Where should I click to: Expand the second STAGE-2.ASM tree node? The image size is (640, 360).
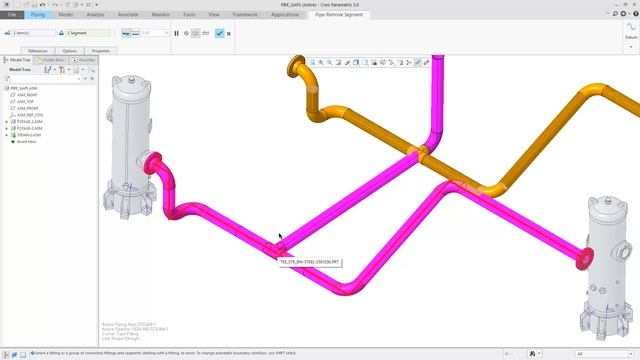click(7, 128)
